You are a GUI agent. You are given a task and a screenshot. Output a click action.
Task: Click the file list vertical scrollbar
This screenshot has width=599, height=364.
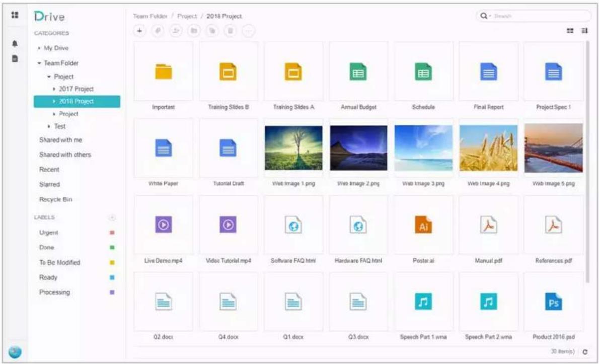[587, 162]
